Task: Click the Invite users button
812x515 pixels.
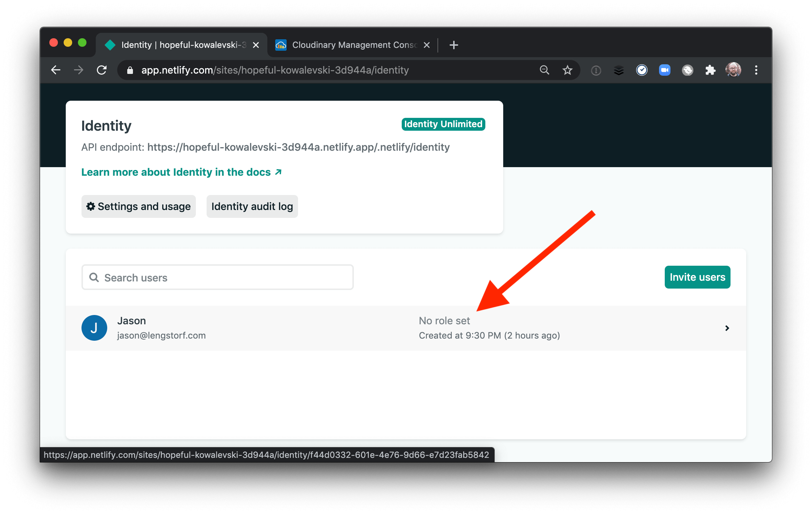Action: click(698, 277)
